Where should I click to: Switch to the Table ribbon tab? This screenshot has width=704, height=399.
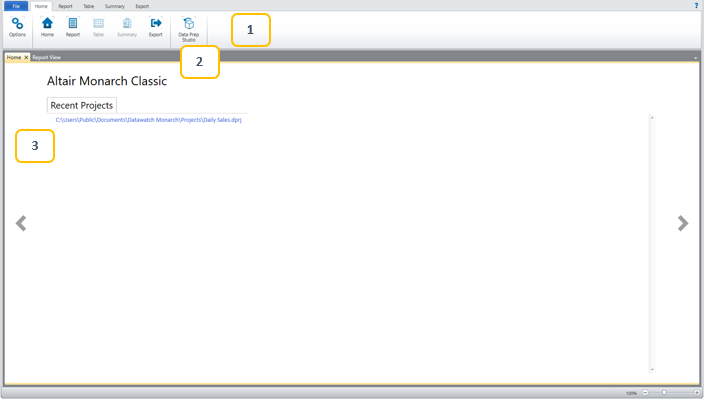click(x=88, y=6)
